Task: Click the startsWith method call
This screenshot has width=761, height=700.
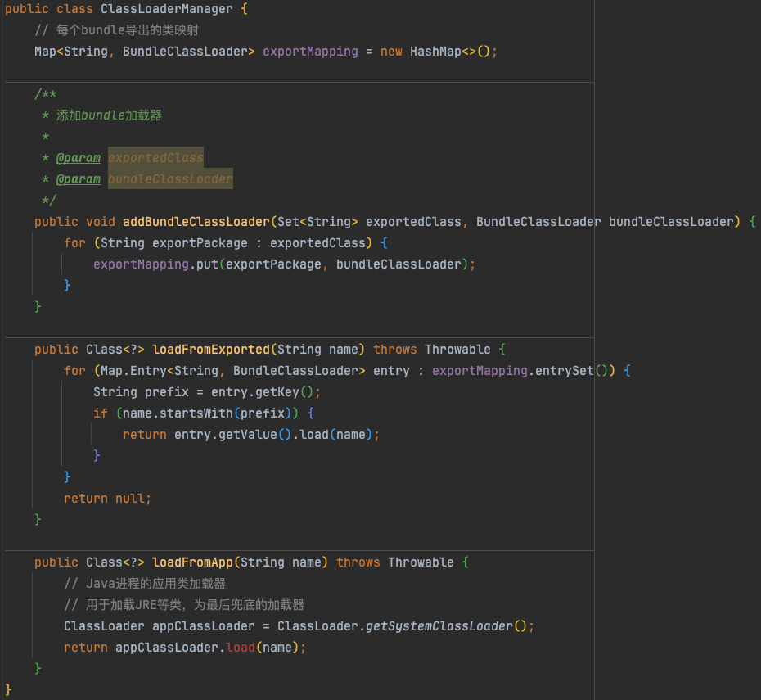Action: (196, 413)
